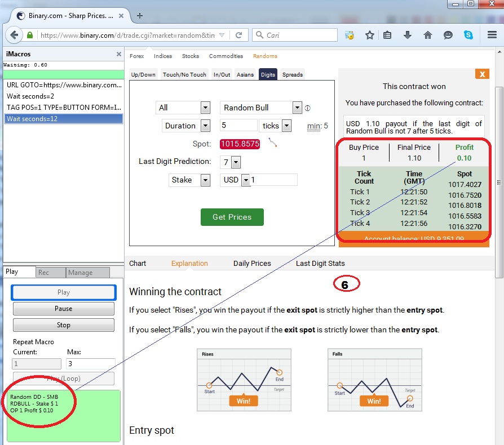
Task: Click the green padlock security icon
Action: pos(30,35)
